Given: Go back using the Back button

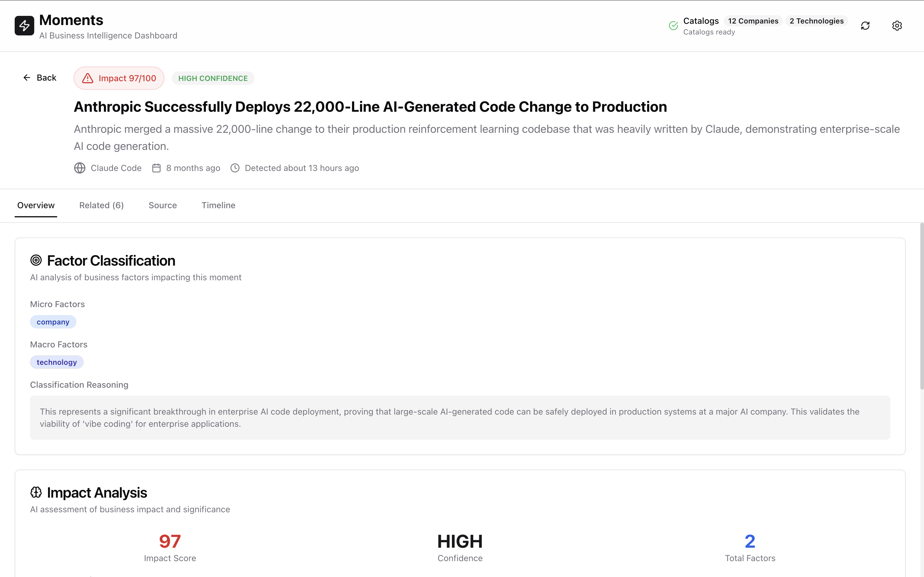Looking at the screenshot, I should (x=40, y=78).
